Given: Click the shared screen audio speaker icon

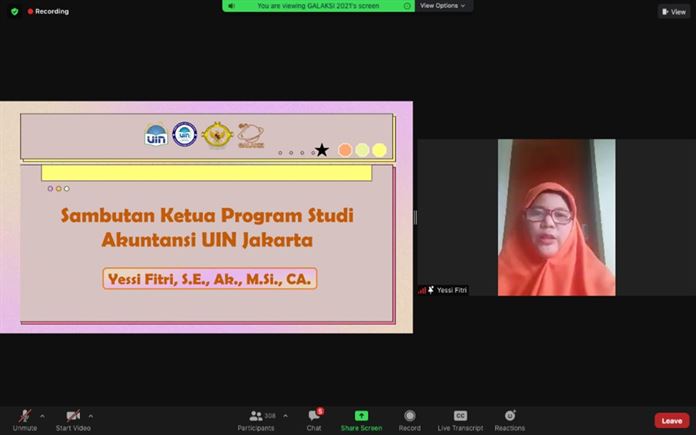Looking at the screenshot, I should [x=232, y=5].
